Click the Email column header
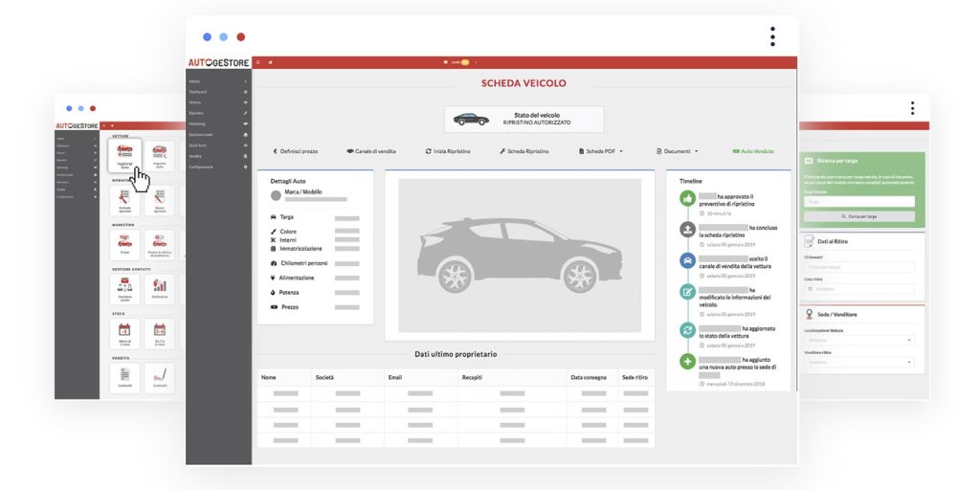Screen dimensions: 980x490 coord(395,377)
